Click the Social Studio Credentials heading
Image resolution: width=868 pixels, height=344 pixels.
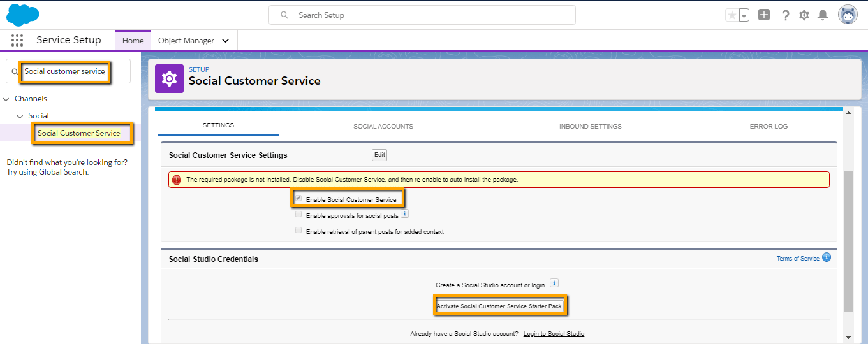[213, 259]
